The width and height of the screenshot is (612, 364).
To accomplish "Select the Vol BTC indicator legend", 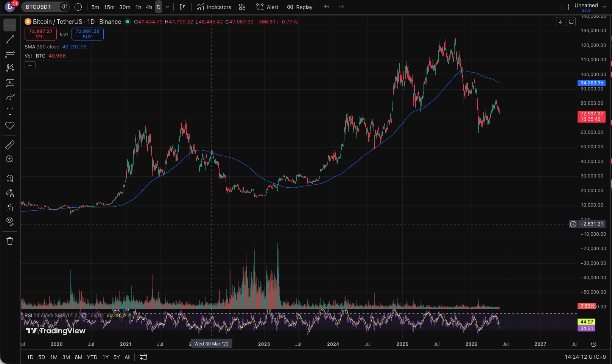I will pyautogui.click(x=35, y=56).
